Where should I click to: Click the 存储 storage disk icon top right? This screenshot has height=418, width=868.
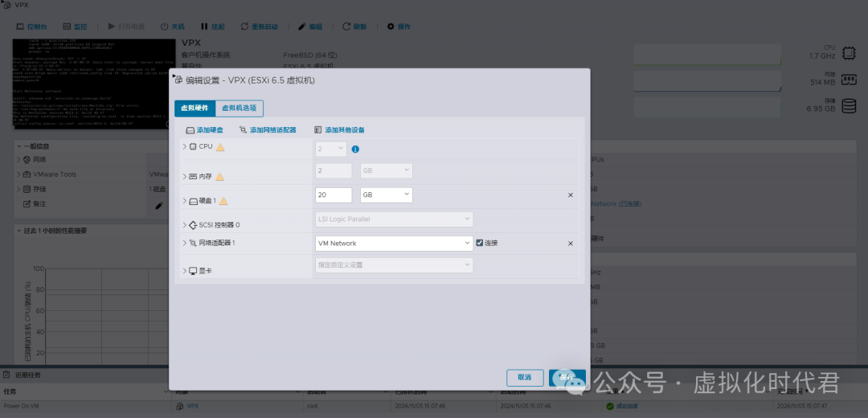coord(849,106)
